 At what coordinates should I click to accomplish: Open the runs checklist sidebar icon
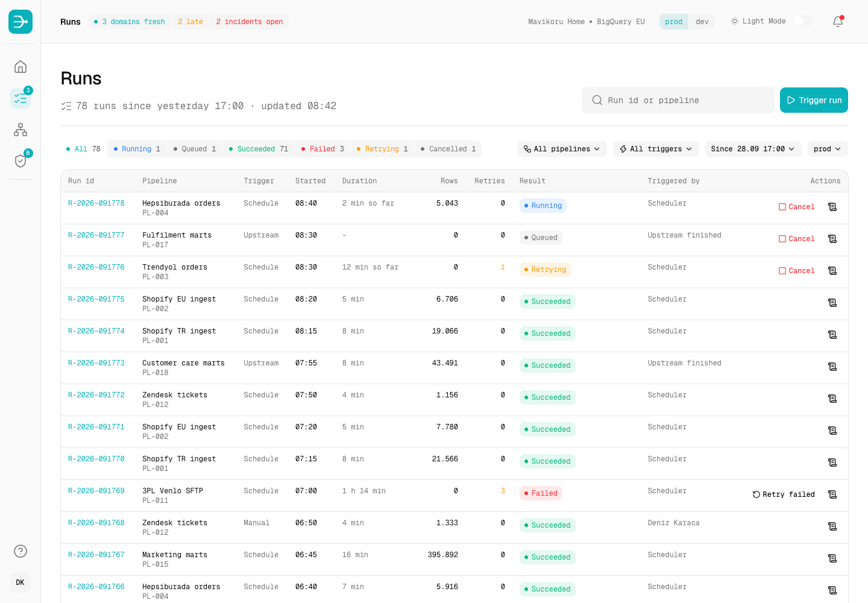pyautogui.click(x=20, y=98)
